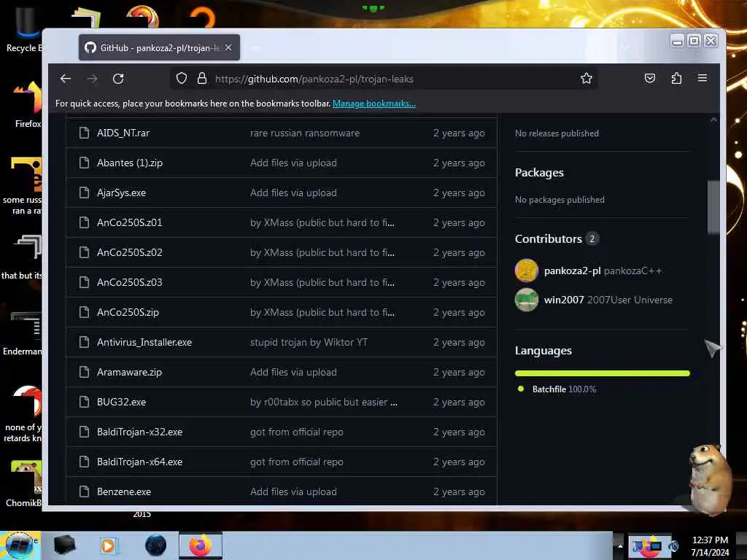747x560 pixels.
Task: Open the AnCo250S.z02 file
Action: click(x=129, y=252)
